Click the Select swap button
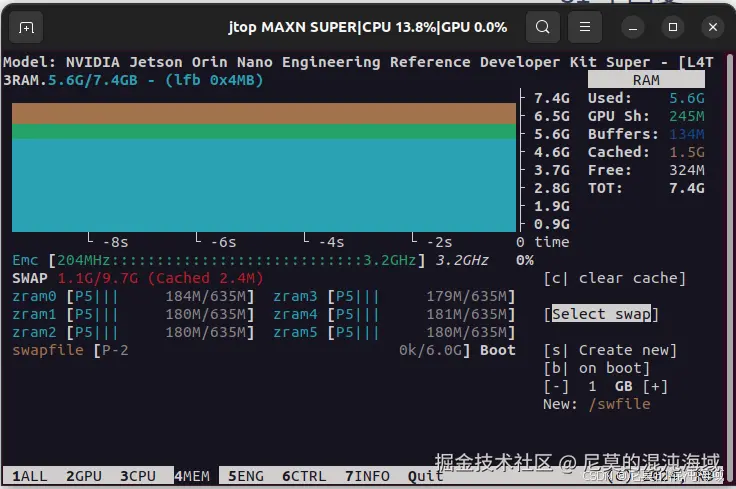Image resolution: width=736 pixels, height=489 pixels. click(x=601, y=314)
